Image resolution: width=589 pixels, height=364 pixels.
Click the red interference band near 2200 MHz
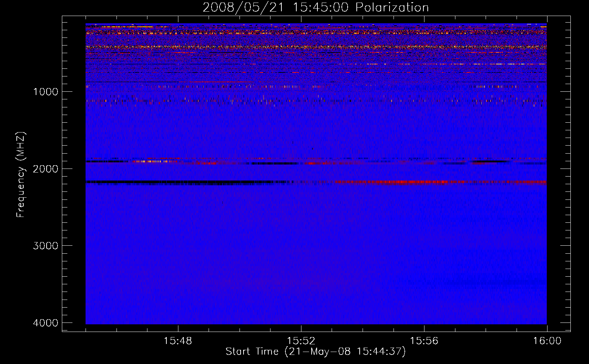coord(440,182)
